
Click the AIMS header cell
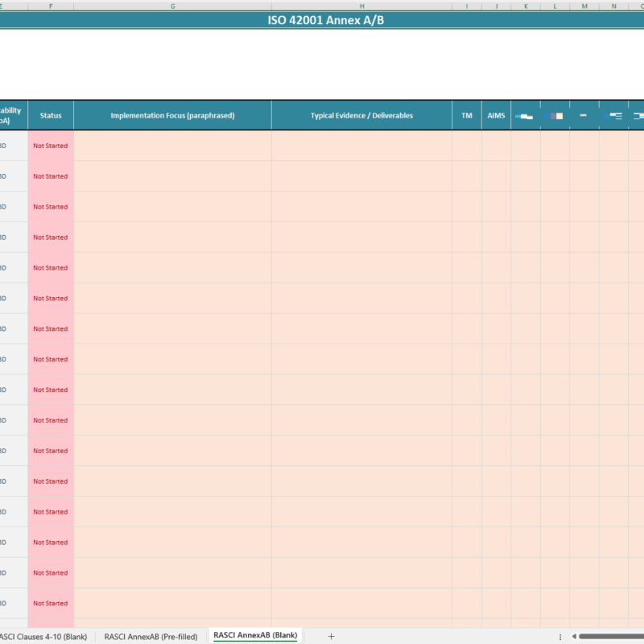pyautogui.click(x=495, y=115)
